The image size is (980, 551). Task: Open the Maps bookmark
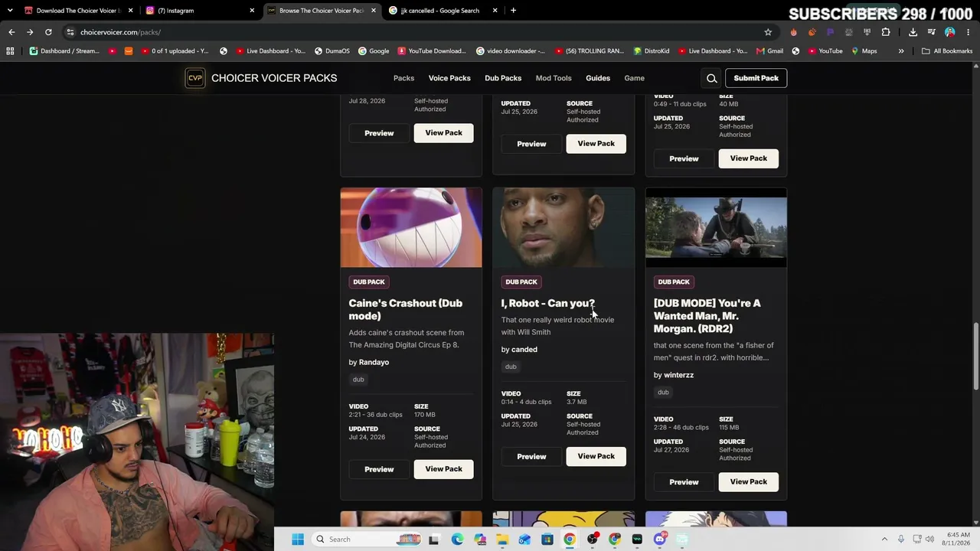click(864, 51)
